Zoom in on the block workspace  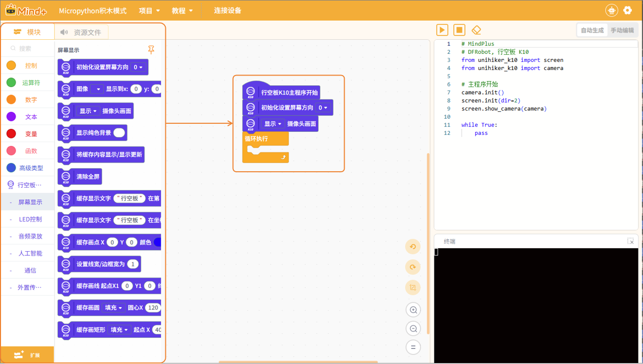(x=413, y=310)
